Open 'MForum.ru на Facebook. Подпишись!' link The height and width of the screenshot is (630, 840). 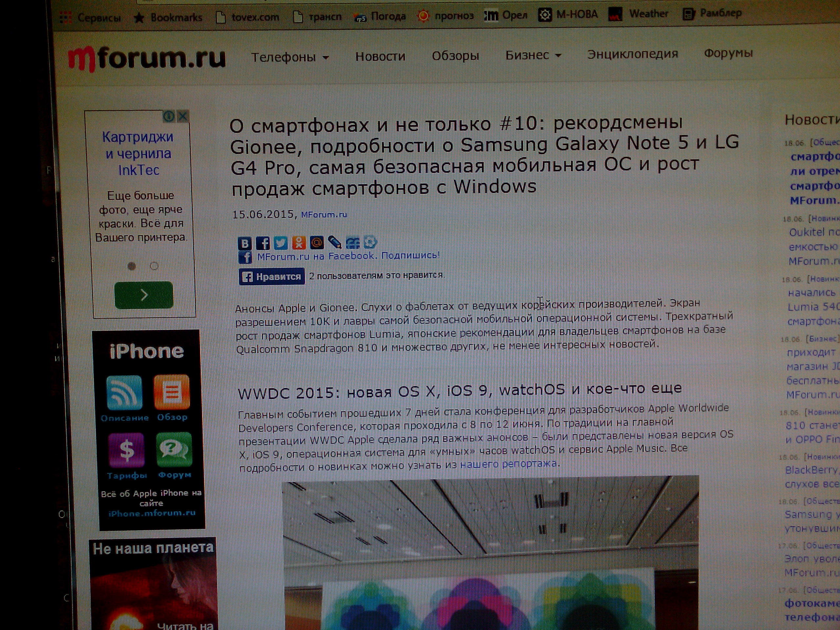[x=348, y=256]
